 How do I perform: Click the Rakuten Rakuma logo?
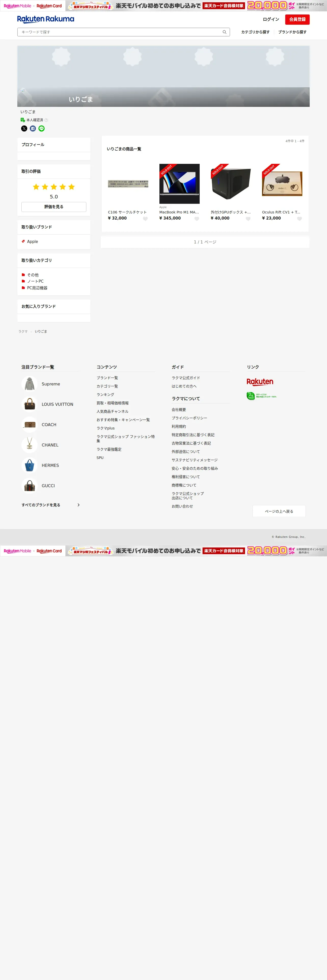coord(46,19)
